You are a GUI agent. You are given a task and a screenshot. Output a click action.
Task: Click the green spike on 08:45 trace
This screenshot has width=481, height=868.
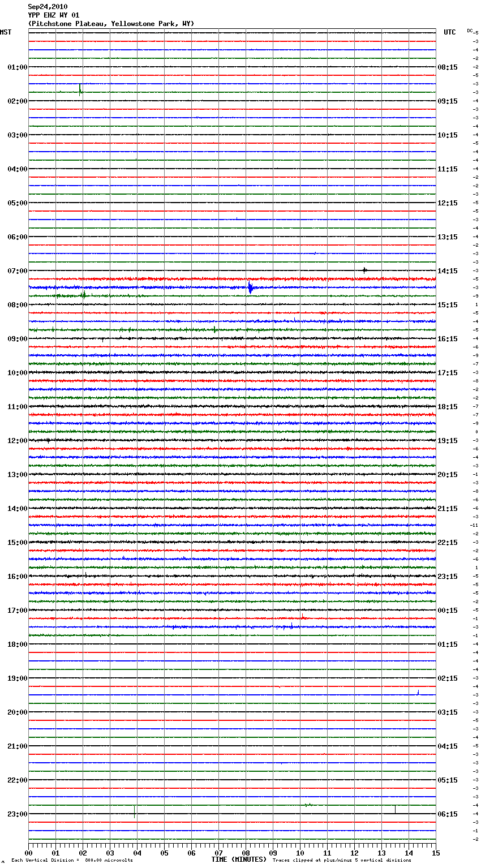click(214, 329)
